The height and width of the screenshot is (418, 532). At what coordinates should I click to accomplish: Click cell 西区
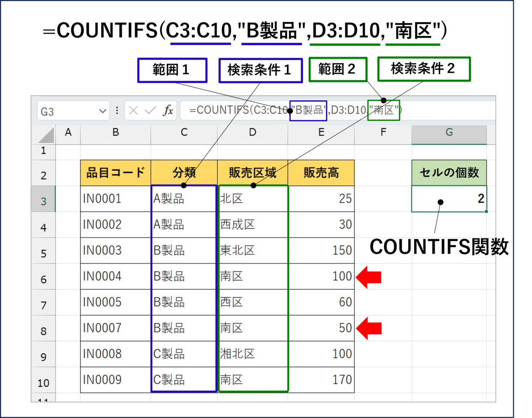pos(253,302)
